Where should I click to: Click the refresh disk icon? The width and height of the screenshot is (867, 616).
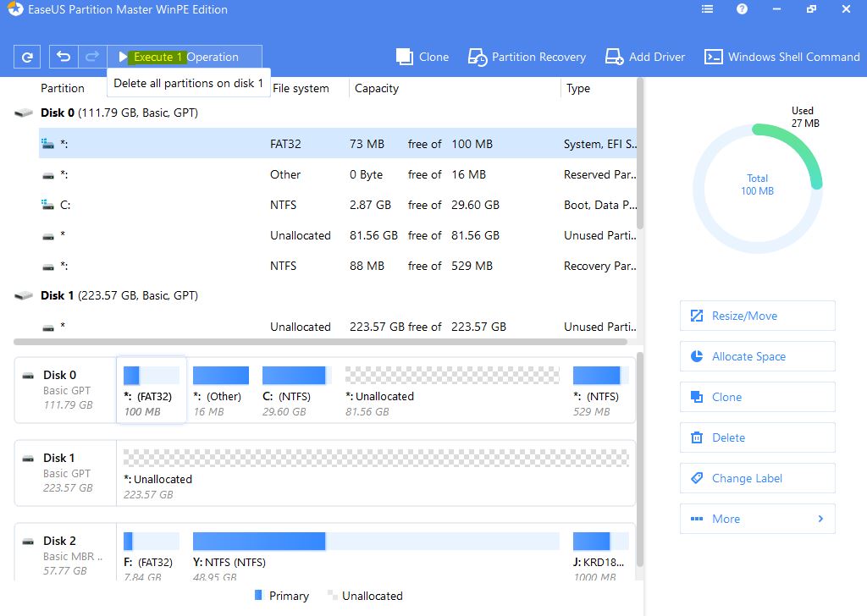(27, 58)
